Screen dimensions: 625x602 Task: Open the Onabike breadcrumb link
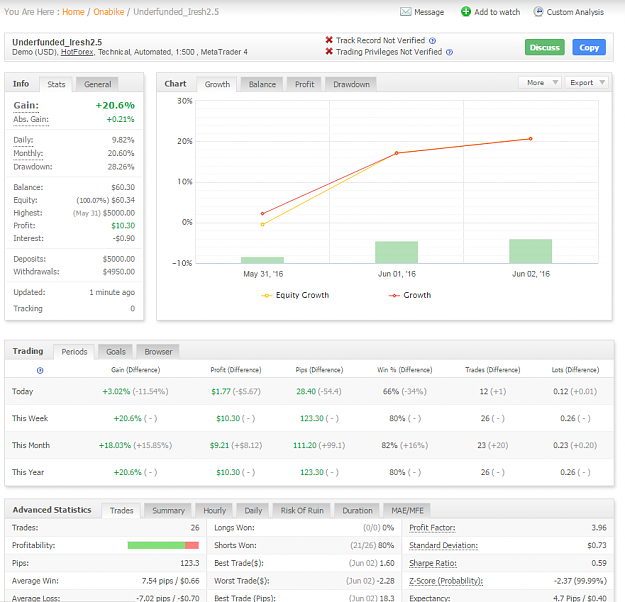point(108,12)
